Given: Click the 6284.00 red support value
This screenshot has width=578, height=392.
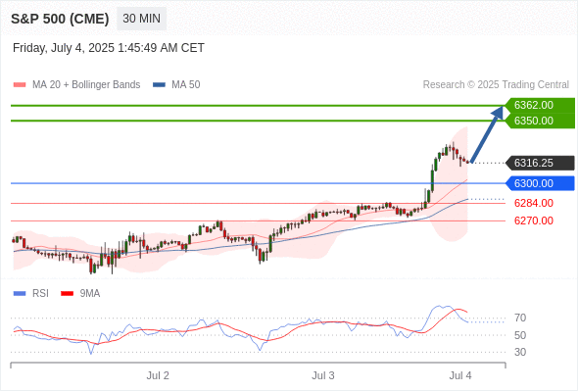Looking at the screenshot, I should (x=534, y=203).
